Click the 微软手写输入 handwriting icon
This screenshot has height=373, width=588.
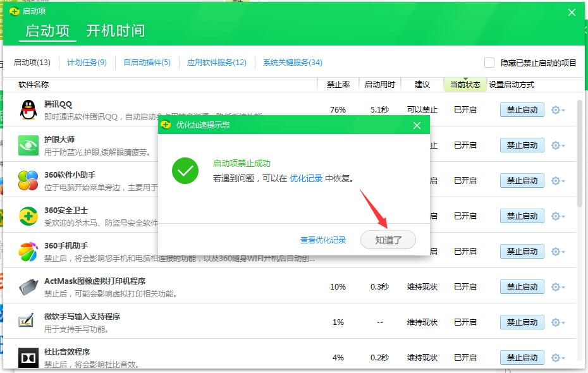coord(27,321)
